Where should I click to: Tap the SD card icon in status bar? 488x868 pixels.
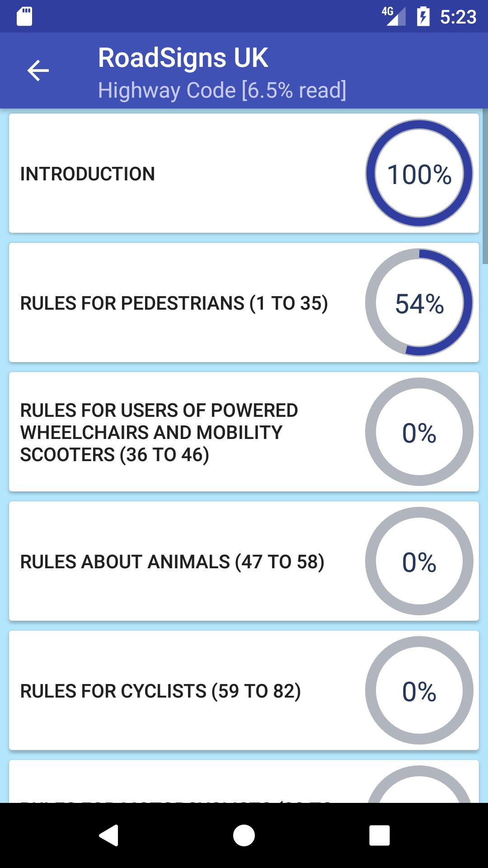[24, 17]
